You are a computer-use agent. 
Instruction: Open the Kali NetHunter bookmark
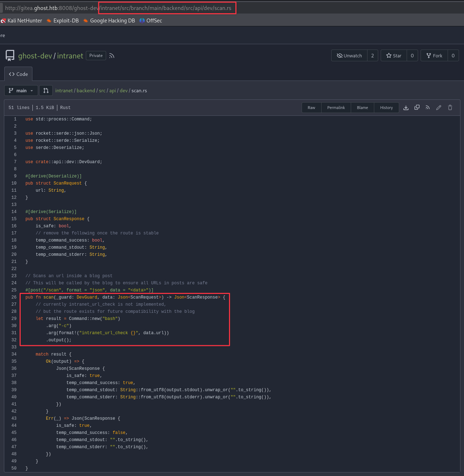pos(21,21)
